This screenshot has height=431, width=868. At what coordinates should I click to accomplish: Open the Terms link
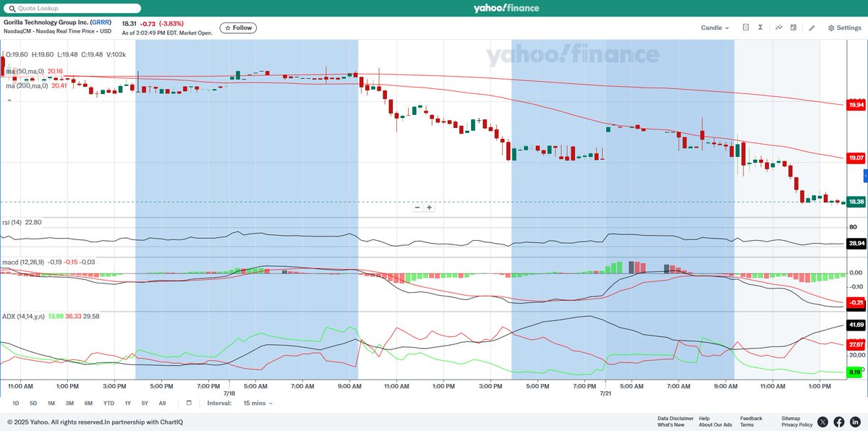pyautogui.click(x=746, y=425)
